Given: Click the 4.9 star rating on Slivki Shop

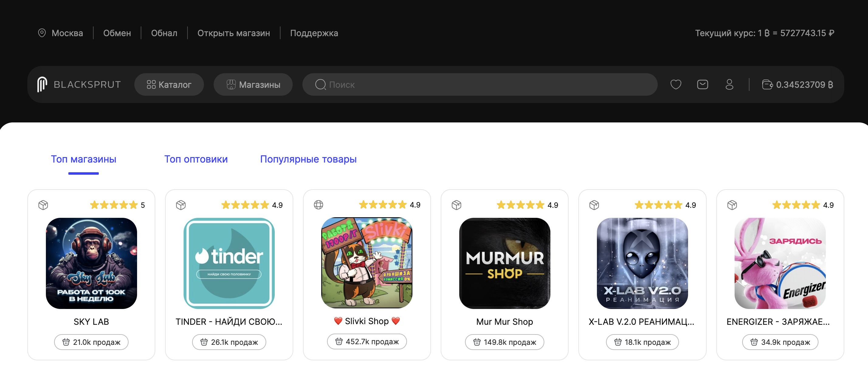Looking at the screenshot, I should 390,204.
